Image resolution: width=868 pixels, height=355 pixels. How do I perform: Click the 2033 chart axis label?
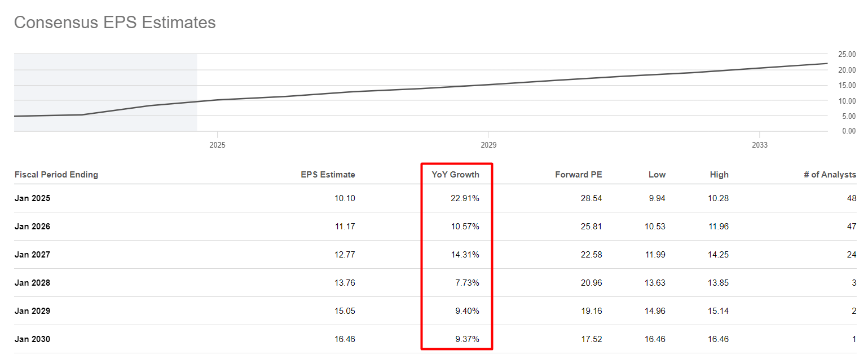(760, 145)
